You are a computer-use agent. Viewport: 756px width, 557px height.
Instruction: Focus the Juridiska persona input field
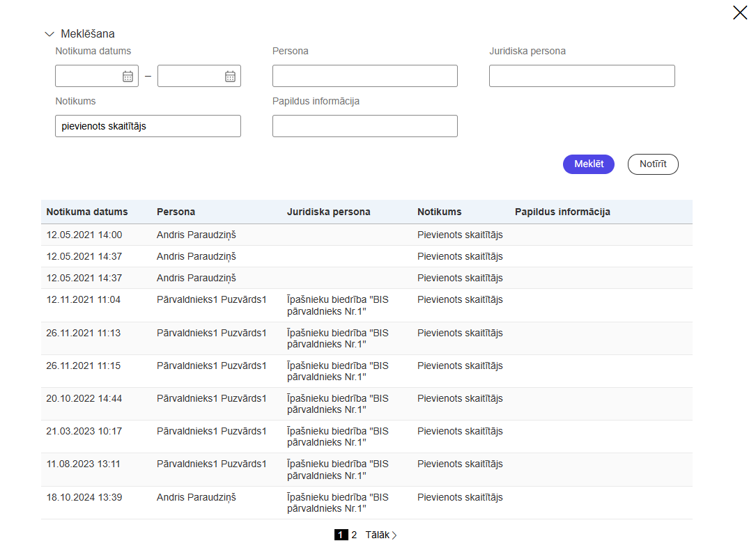coord(582,76)
